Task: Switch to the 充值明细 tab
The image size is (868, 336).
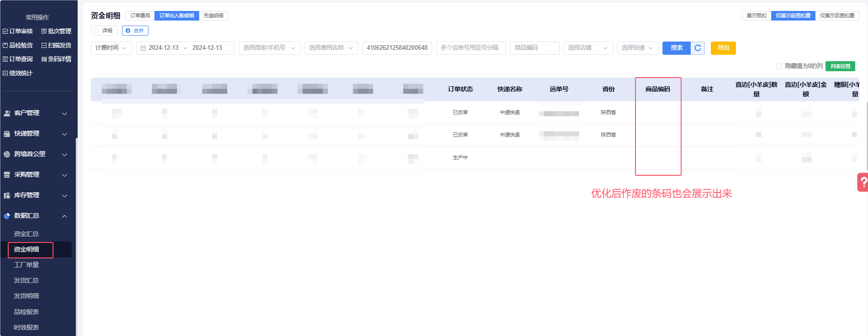Action: click(x=213, y=16)
